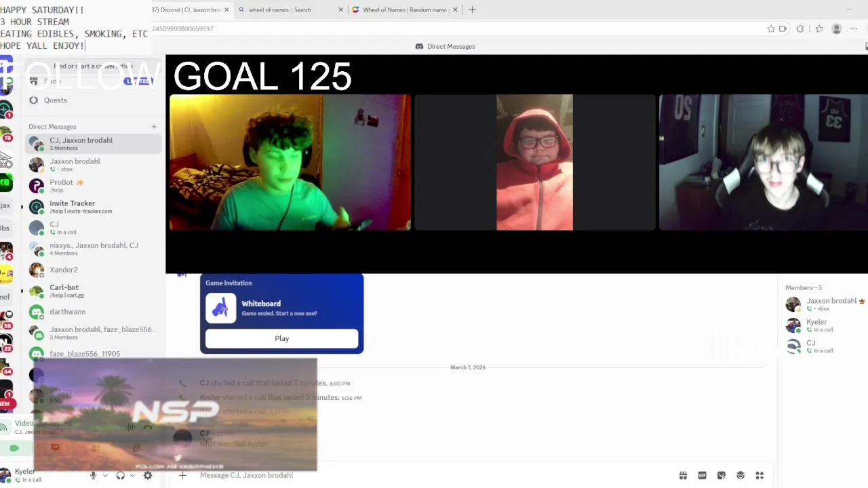The width and height of the screenshot is (868, 488).
Task: Open Invite Tracker conversation
Action: pyautogui.click(x=94, y=206)
